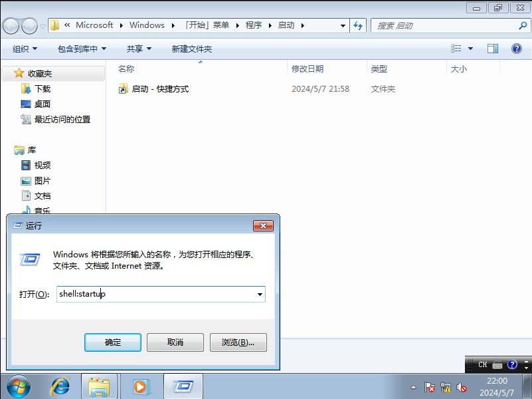The height and width of the screenshot is (399, 532).
Task: Click the date 2024/5/7 21:58 cell
Action: tap(320, 89)
